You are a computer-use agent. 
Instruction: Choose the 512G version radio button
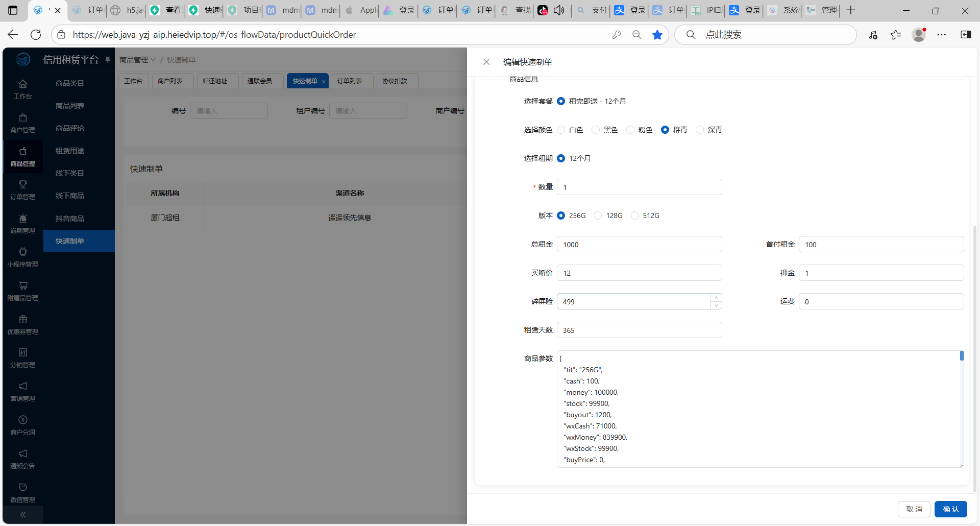(635, 216)
